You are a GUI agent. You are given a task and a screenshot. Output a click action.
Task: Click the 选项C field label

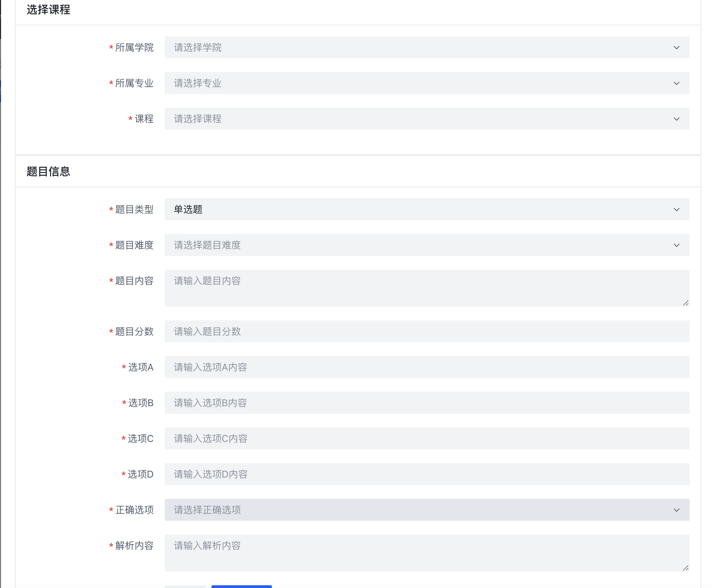(141, 438)
